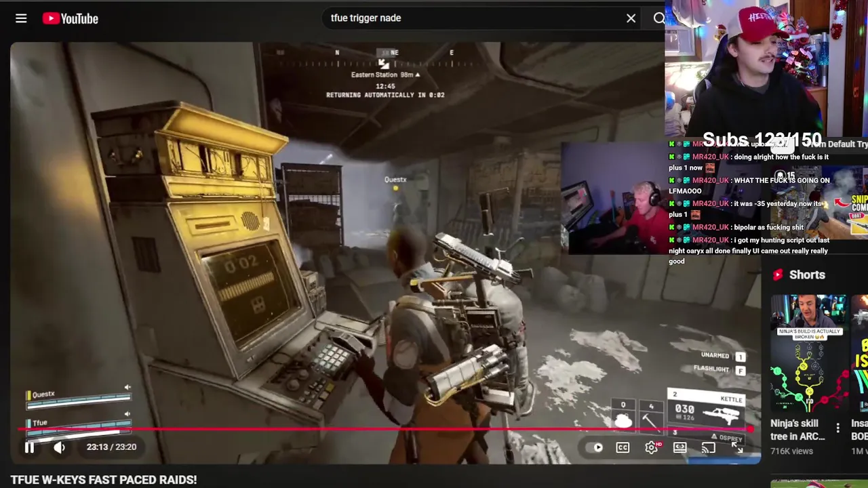
Task: Click the Tfue facecam inside the video
Action: pos(614,198)
